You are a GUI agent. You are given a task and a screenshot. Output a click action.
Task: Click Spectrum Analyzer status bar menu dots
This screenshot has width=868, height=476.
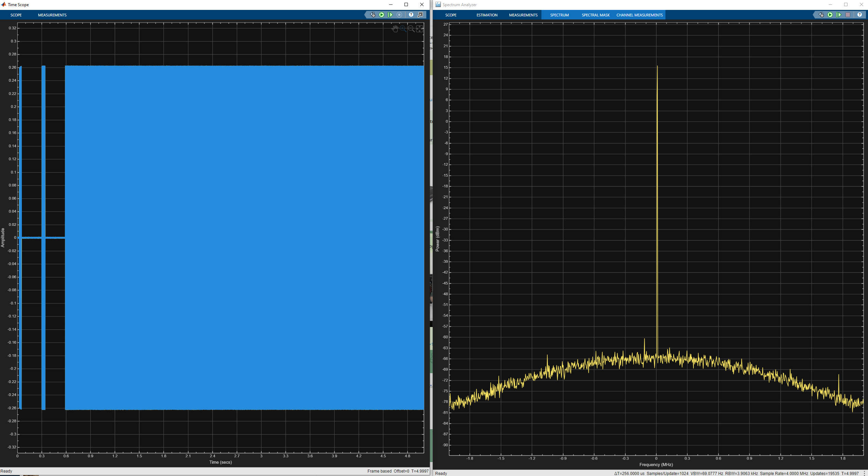click(x=864, y=473)
